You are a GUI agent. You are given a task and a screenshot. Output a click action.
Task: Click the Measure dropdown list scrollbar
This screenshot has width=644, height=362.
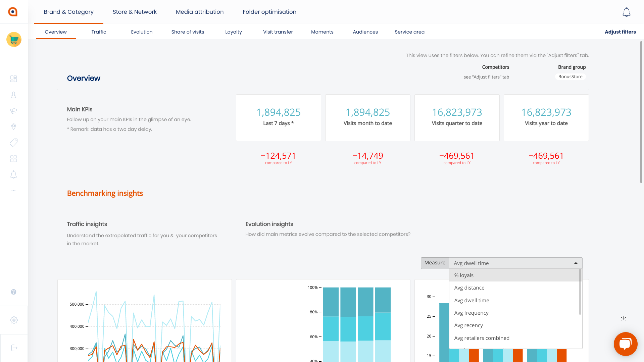580,292
